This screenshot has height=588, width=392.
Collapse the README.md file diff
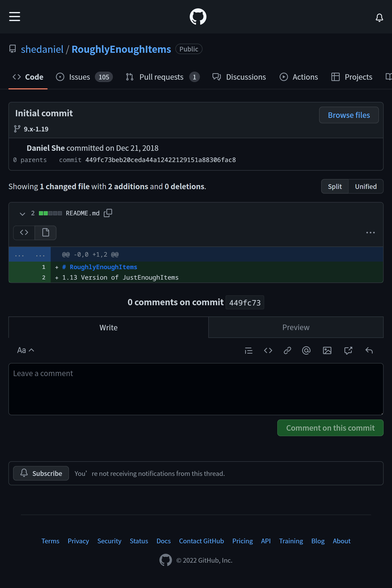(22, 214)
